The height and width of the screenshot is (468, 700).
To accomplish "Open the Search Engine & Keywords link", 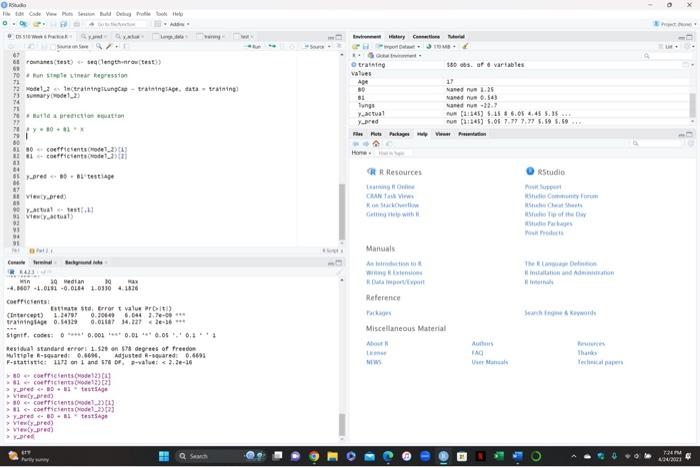I will pyautogui.click(x=560, y=313).
